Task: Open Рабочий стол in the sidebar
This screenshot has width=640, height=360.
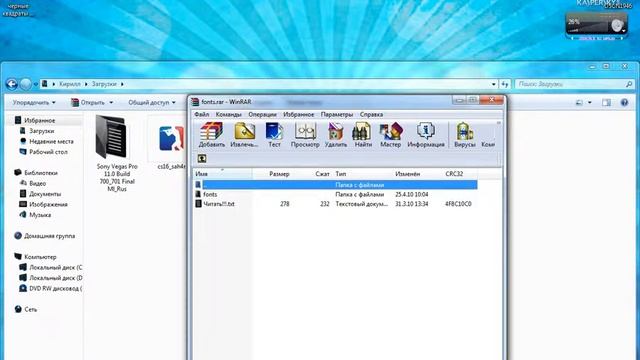Action: [x=48, y=152]
